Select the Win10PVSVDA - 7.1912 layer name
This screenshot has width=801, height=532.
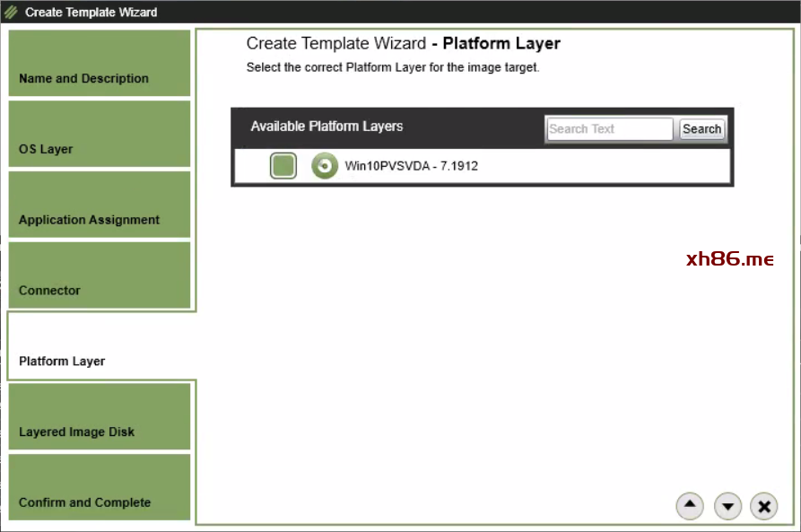pyautogui.click(x=411, y=166)
